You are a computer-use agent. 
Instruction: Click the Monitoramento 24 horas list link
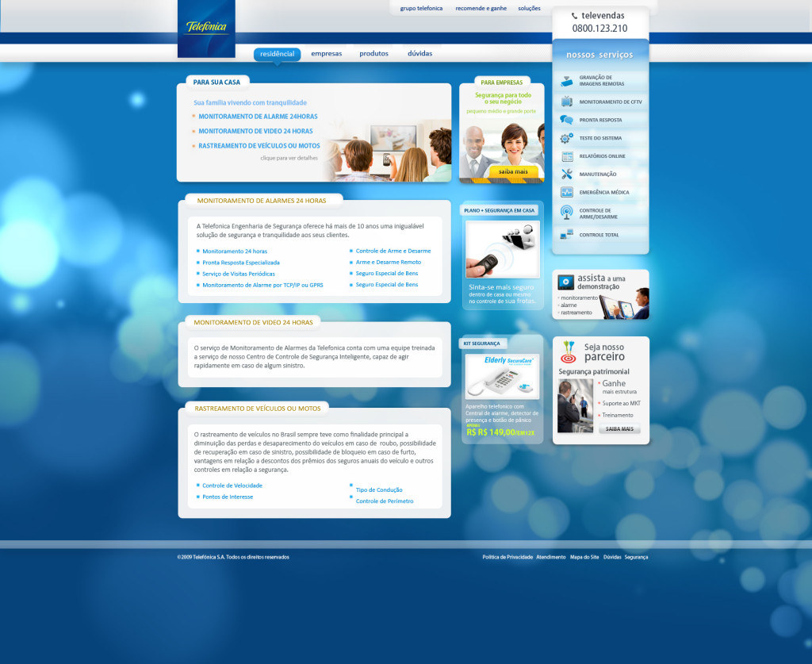click(x=235, y=251)
